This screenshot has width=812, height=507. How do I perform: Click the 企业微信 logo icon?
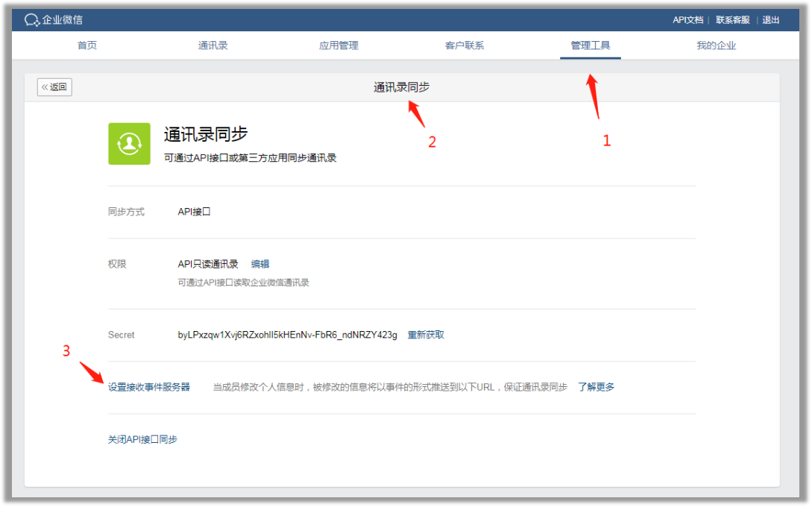(31, 20)
